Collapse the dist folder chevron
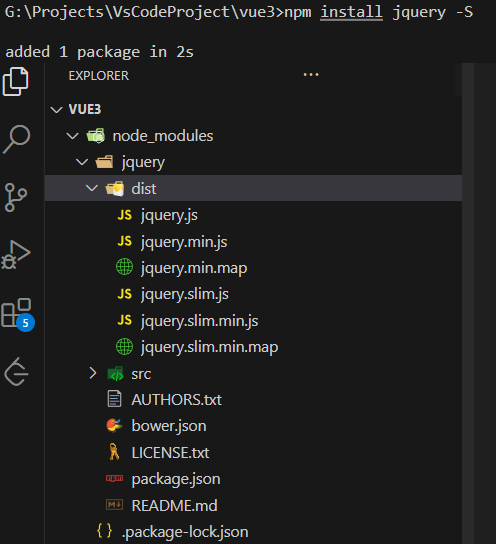The height and width of the screenshot is (544, 496). [x=92, y=188]
